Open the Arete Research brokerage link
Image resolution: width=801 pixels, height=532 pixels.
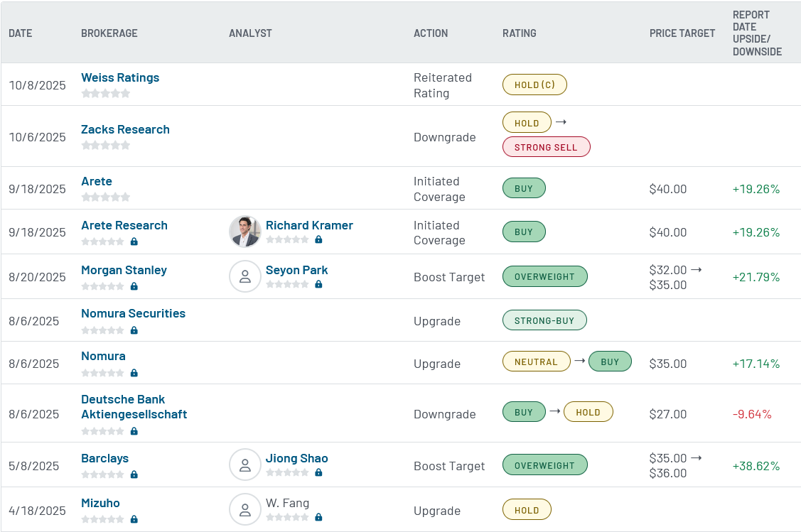tap(124, 225)
